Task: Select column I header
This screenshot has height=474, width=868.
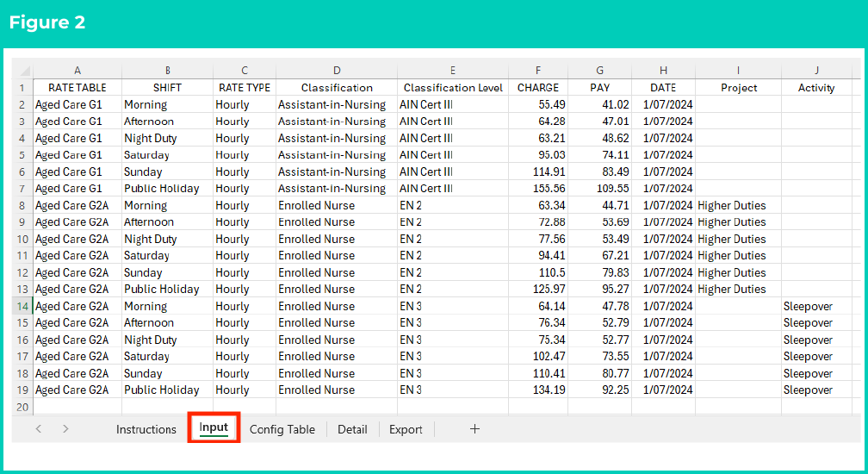Action: [738, 71]
